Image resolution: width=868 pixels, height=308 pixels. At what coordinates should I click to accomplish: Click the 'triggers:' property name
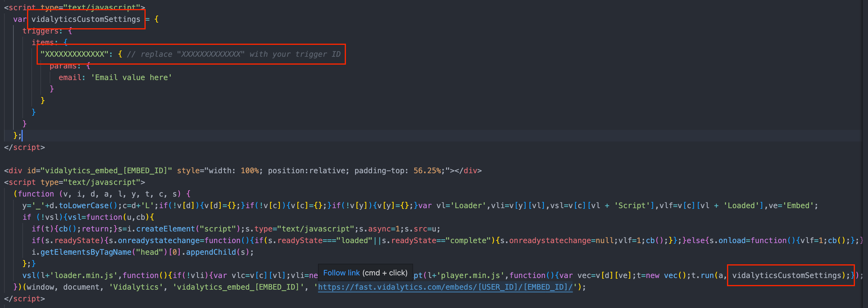click(42, 31)
